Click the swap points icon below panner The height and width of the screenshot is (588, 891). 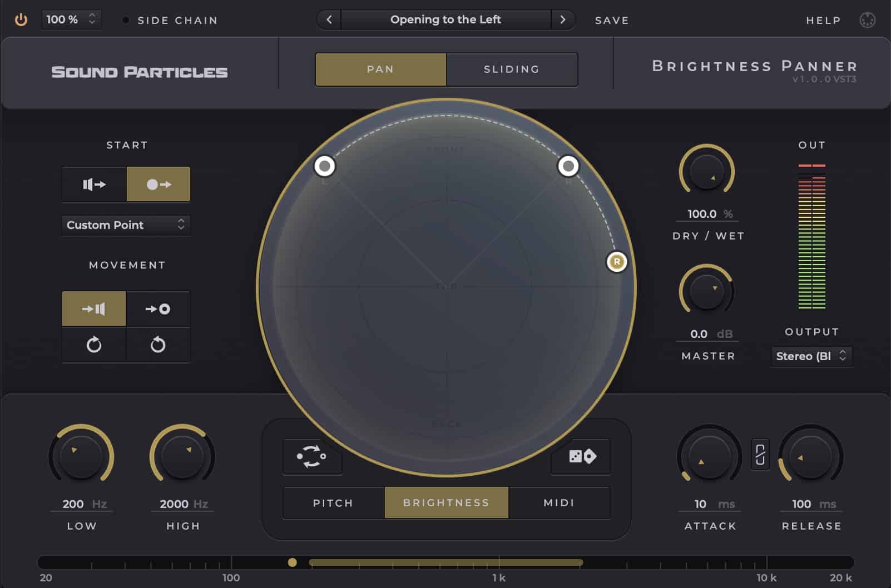(x=311, y=456)
